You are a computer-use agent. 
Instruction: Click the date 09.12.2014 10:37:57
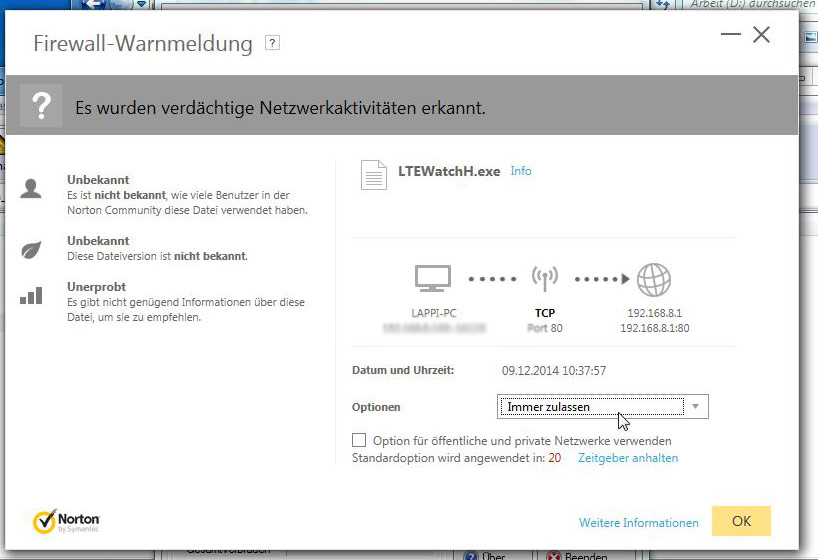pyautogui.click(x=554, y=371)
